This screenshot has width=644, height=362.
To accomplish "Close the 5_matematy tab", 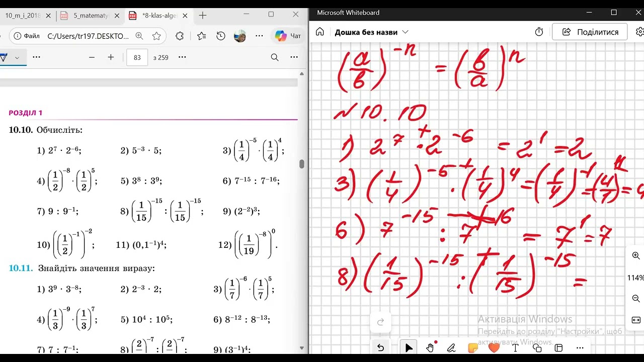I will click(x=117, y=16).
